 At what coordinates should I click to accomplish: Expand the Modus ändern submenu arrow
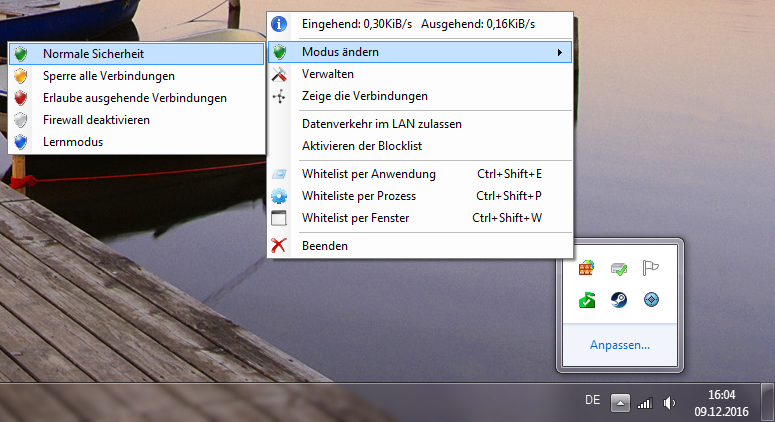[560, 52]
